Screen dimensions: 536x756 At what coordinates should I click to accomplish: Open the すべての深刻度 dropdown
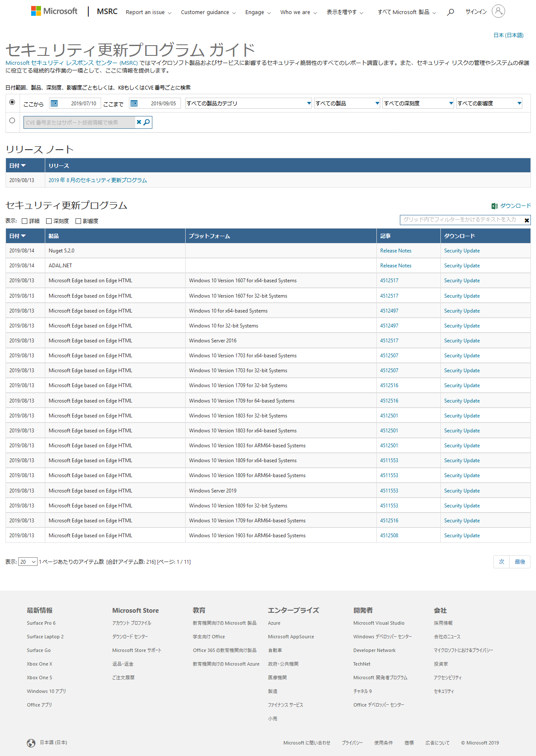point(418,103)
